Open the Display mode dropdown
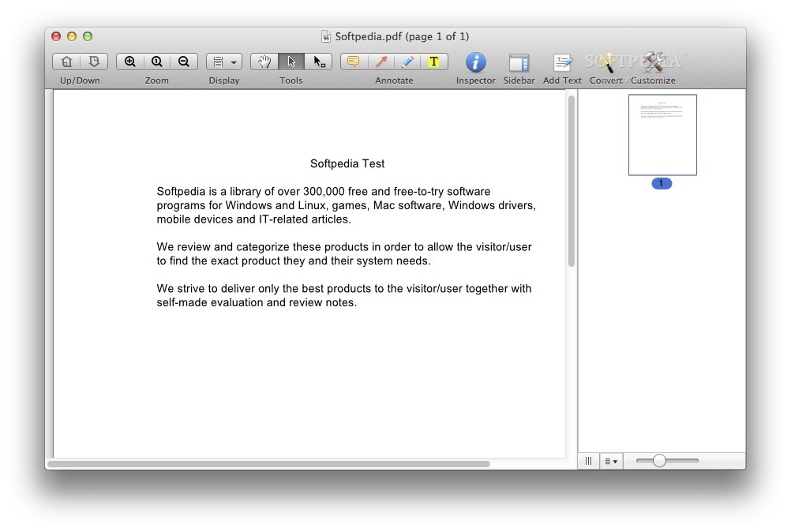791x532 pixels. 224,62
